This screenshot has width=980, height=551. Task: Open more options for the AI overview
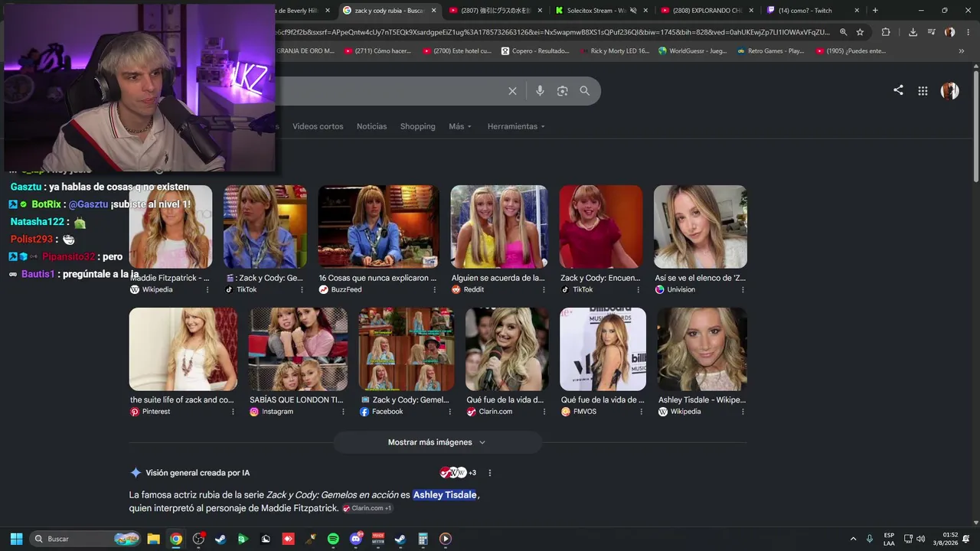(x=490, y=473)
